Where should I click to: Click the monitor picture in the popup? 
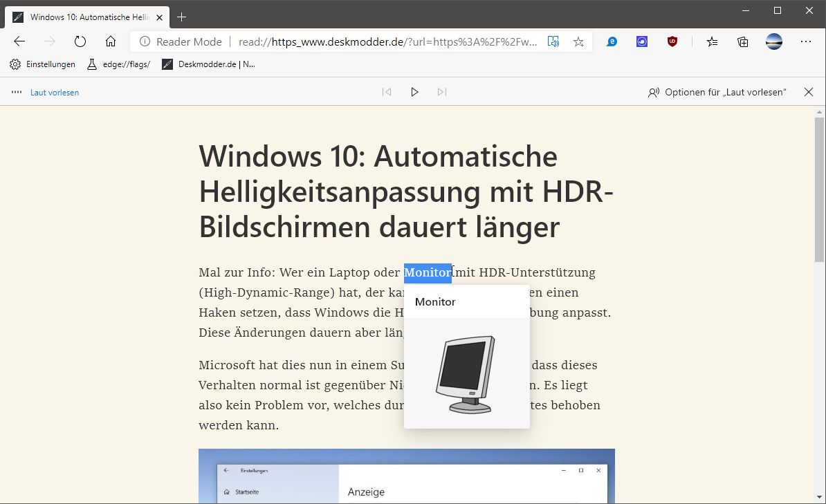[x=466, y=374]
